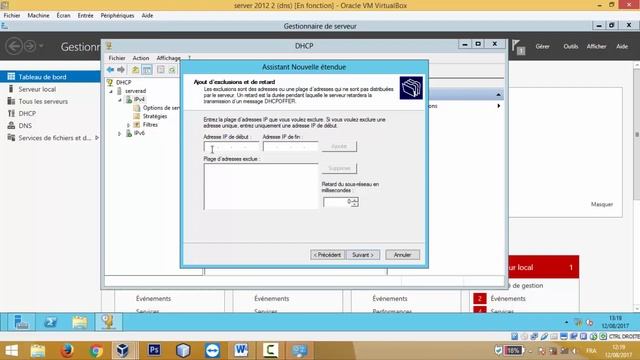Screen dimensions: 640x360
Task: Collapse the IPv4 tree node
Action: coord(120,100)
